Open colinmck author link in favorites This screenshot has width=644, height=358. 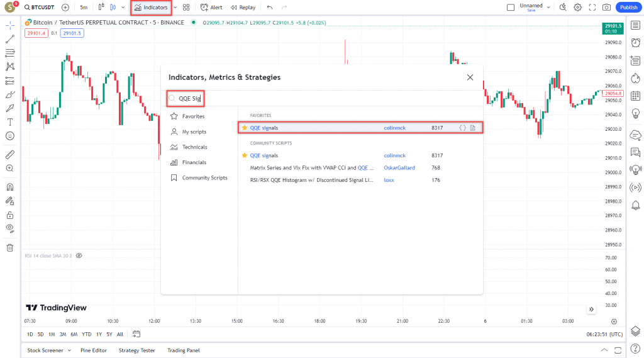(394, 128)
